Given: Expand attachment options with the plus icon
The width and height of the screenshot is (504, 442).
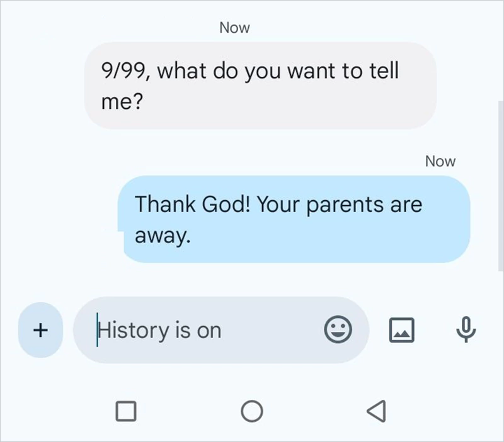Looking at the screenshot, I should [40, 330].
